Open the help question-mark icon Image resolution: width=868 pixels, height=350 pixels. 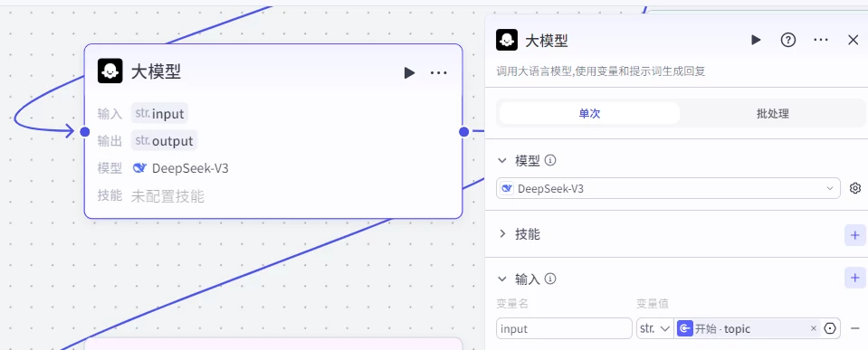click(x=787, y=40)
